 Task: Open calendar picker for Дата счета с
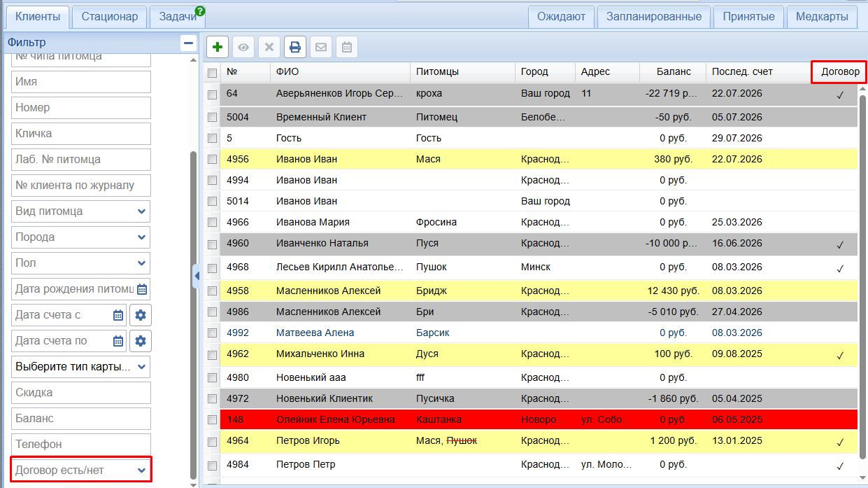pyautogui.click(x=118, y=315)
